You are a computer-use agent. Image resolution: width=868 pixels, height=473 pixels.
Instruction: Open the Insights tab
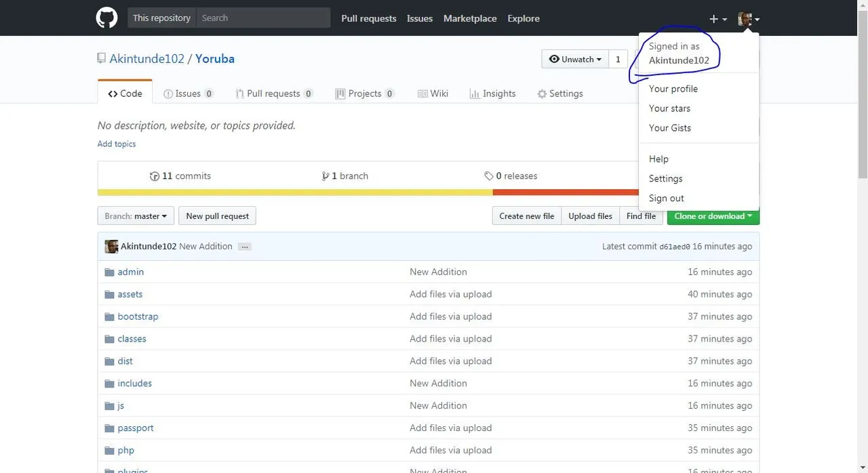point(492,94)
